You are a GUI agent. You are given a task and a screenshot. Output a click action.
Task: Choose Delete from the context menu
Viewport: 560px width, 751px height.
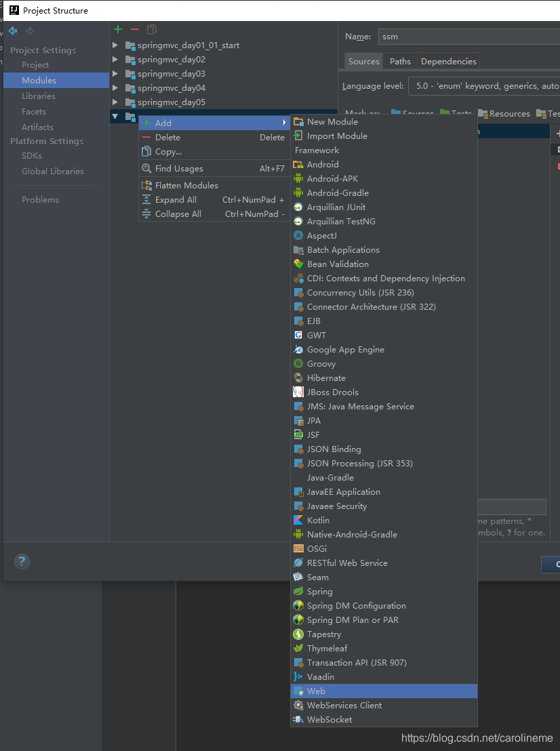coord(215,138)
